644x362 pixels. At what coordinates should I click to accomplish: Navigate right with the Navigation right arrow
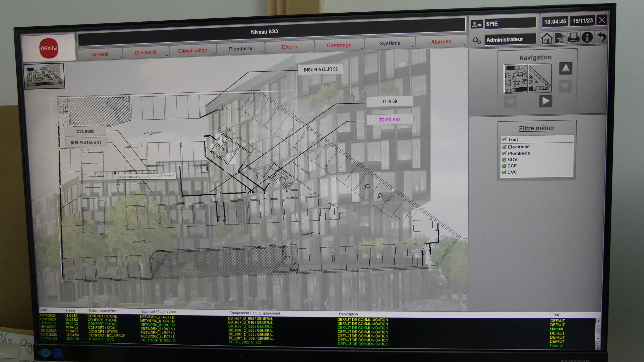[x=545, y=101]
